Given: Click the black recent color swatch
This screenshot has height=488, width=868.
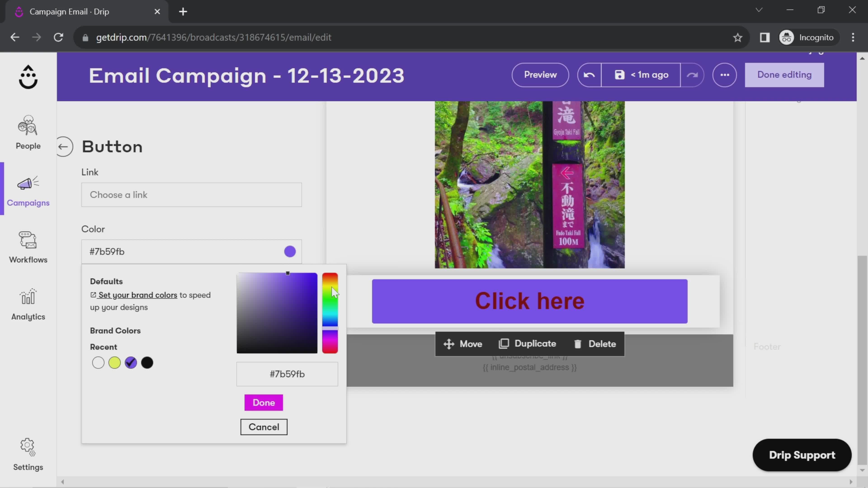Looking at the screenshot, I should 147,362.
